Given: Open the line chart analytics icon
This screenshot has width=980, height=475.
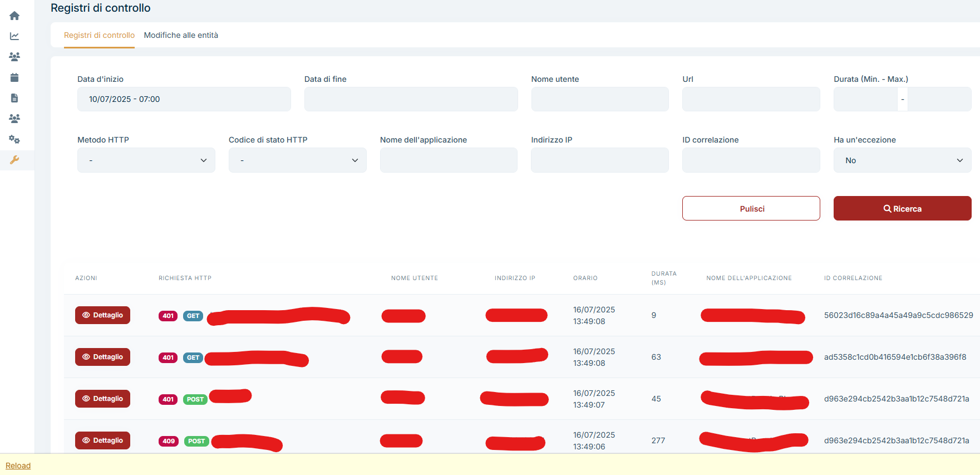Looking at the screenshot, I should click(x=14, y=36).
